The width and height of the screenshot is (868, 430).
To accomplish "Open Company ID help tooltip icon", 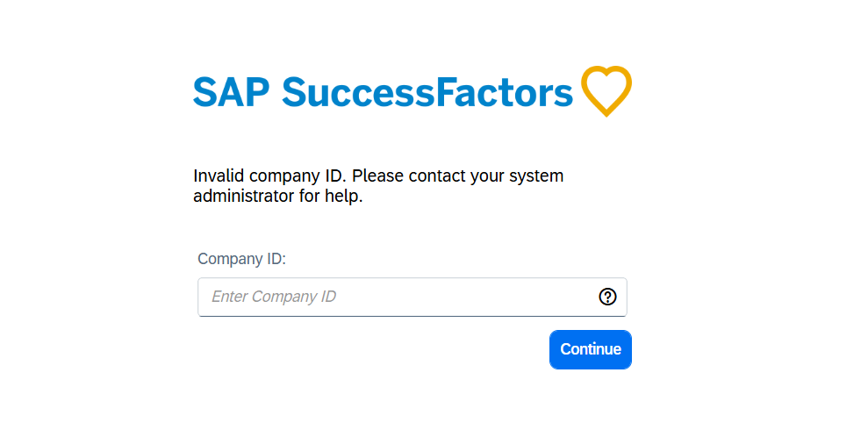I will 607,297.
